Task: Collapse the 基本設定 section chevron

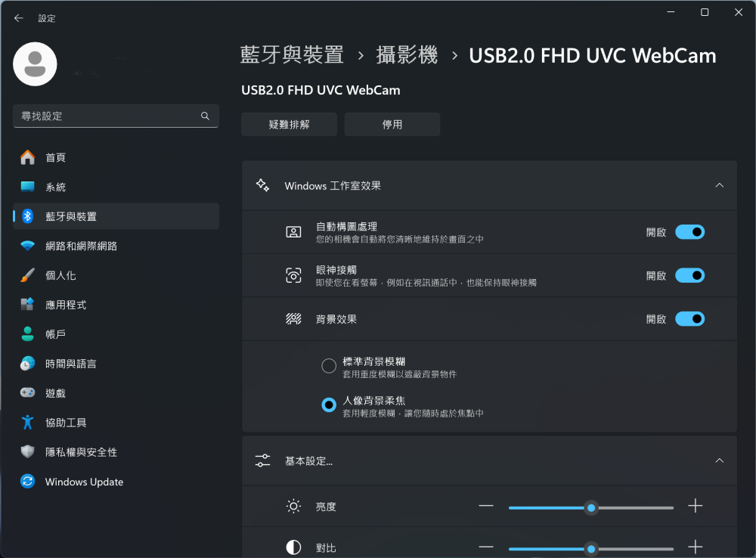Action: pyautogui.click(x=720, y=460)
